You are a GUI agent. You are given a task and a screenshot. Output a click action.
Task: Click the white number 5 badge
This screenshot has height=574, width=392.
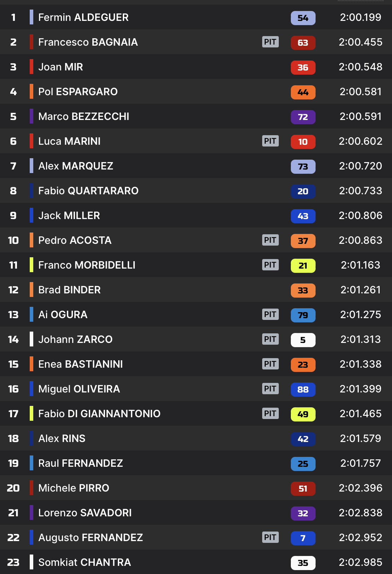tap(303, 340)
